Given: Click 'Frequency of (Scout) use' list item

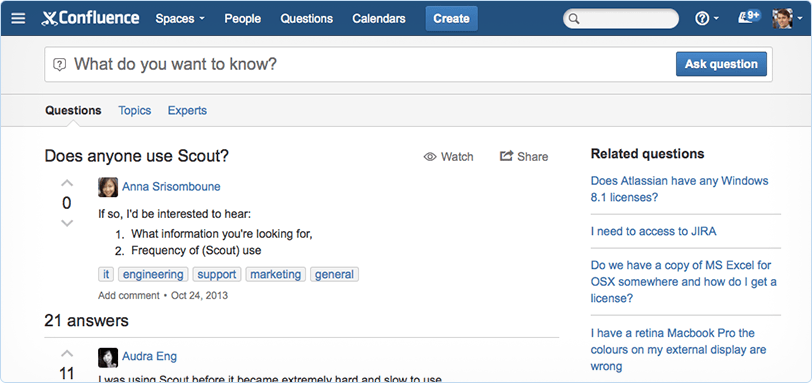Looking at the screenshot, I should pos(196,251).
